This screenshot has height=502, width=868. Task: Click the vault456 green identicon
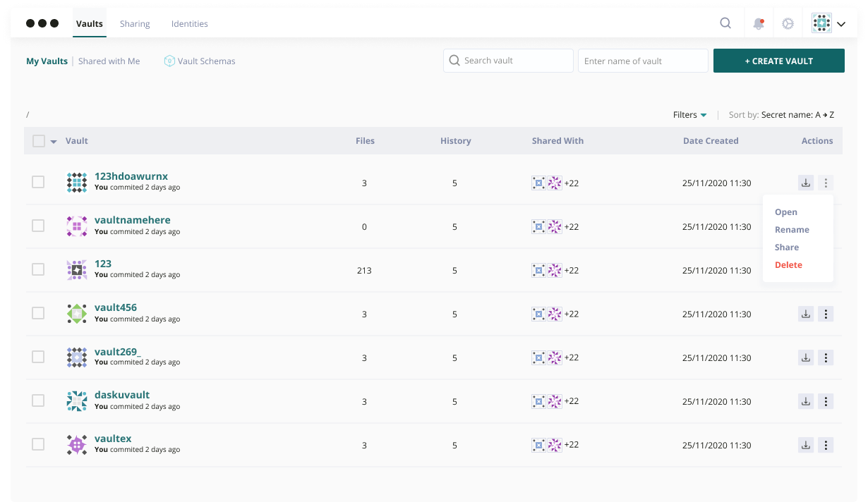77,314
